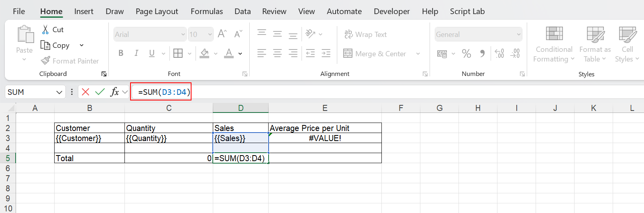The width and height of the screenshot is (644, 213).
Task: Open Cell Styles gallery
Action: 627,44
